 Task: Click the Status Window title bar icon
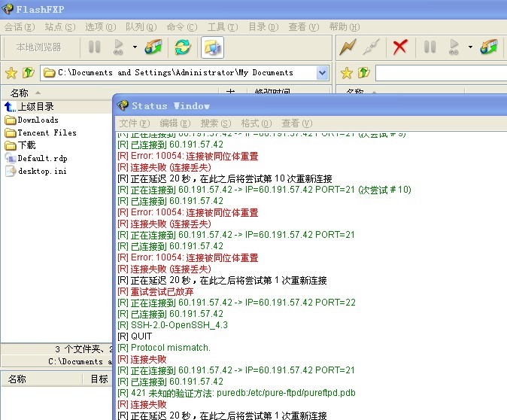123,105
